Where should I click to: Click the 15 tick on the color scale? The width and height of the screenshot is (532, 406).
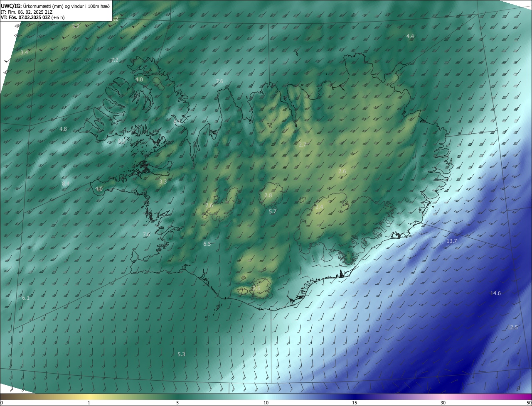(x=355, y=403)
